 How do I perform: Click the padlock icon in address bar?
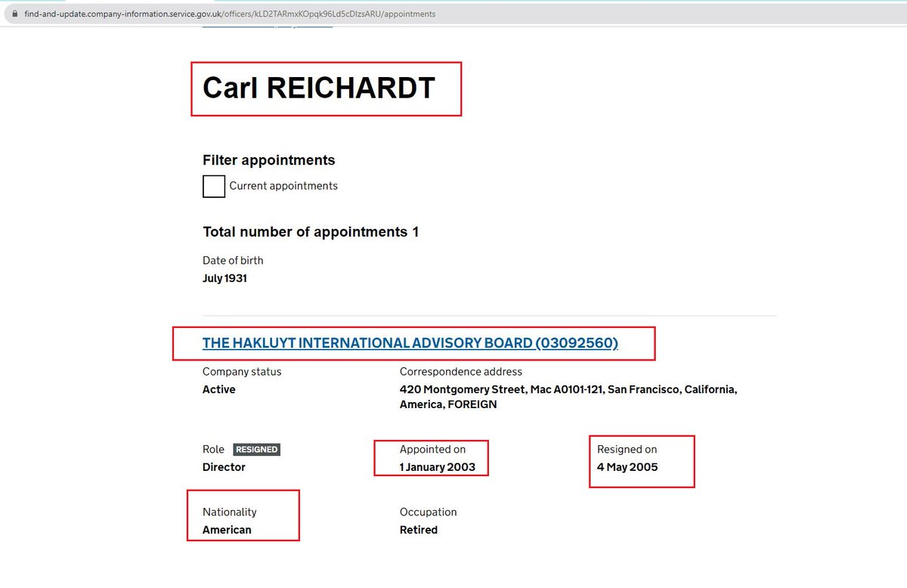(x=14, y=14)
